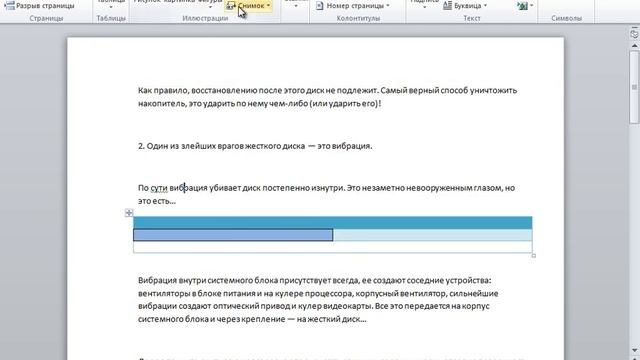Image resolution: width=640 pixels, height=360 pixels.
Task: Expand the Надпись text box dropdown arrow
Action: click(x=424, y=7)
